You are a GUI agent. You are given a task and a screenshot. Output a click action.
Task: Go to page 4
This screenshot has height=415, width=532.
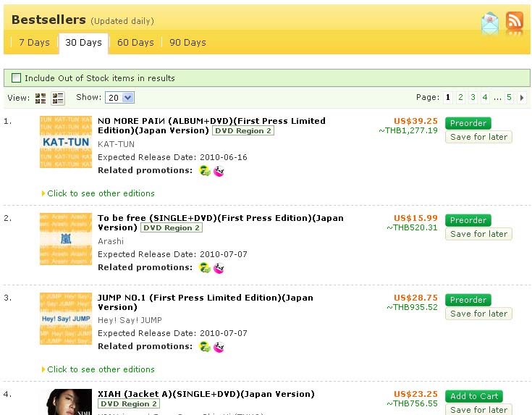click(485, 98)
